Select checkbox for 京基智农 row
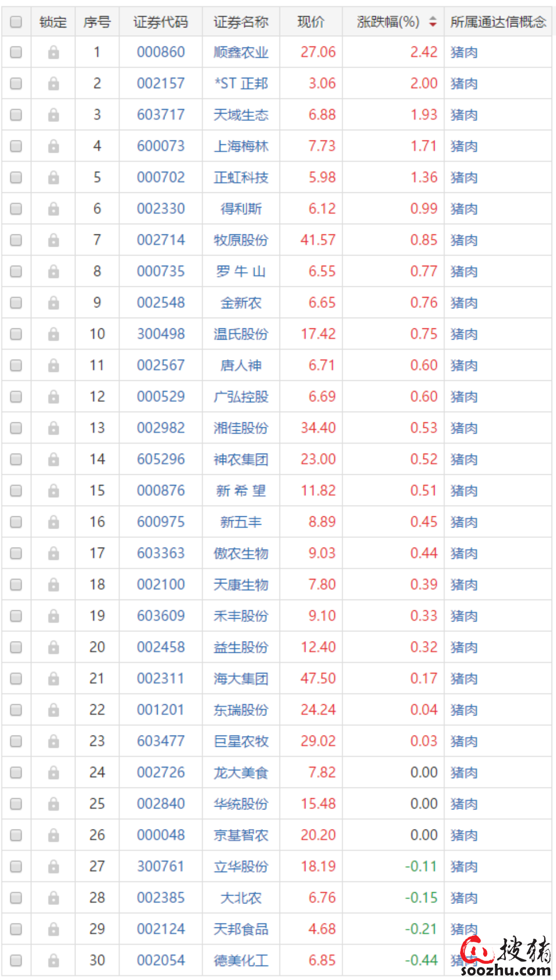 coord(16,835)
